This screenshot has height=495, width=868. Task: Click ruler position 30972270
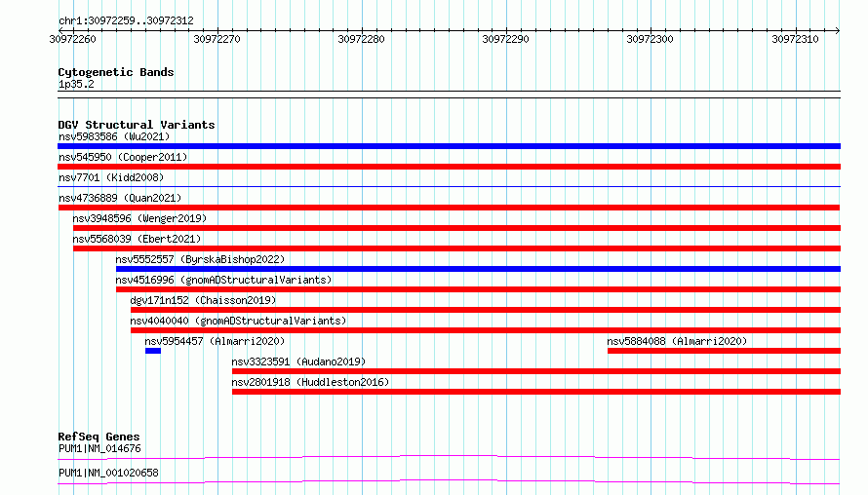click(217, 39)
